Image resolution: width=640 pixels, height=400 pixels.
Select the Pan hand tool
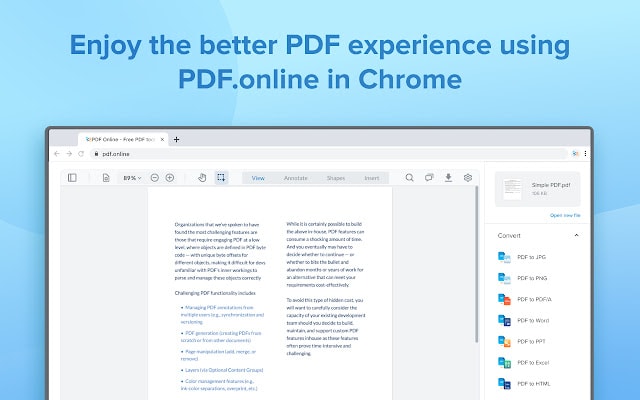[202, 178]
